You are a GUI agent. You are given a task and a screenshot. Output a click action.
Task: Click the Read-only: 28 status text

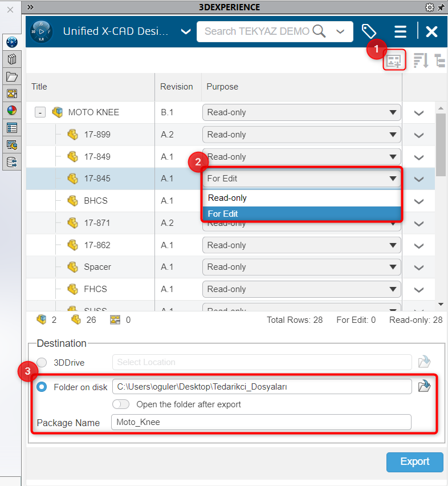tap(416, 320)
